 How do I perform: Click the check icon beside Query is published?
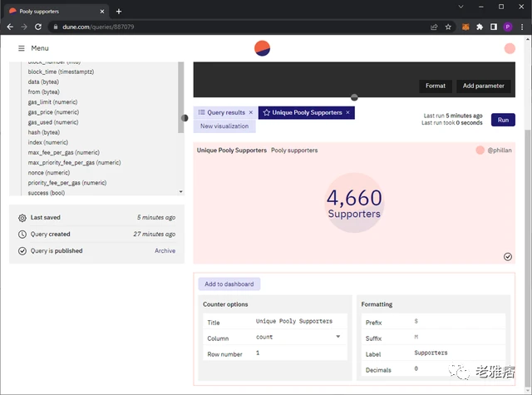click(x=22, y=251)
